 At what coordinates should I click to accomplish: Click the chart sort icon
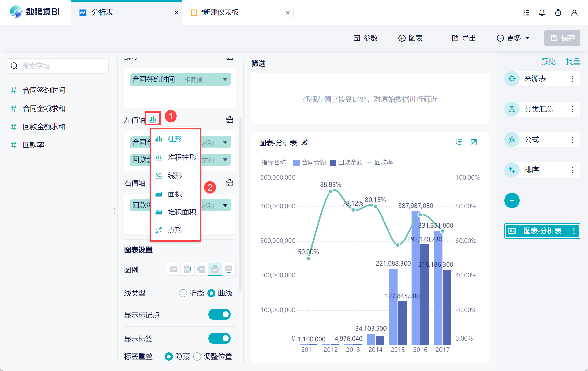coord(459,142)
